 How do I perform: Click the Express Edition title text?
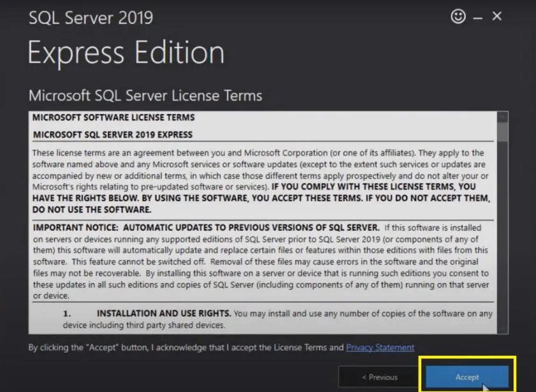coord(125,54)
